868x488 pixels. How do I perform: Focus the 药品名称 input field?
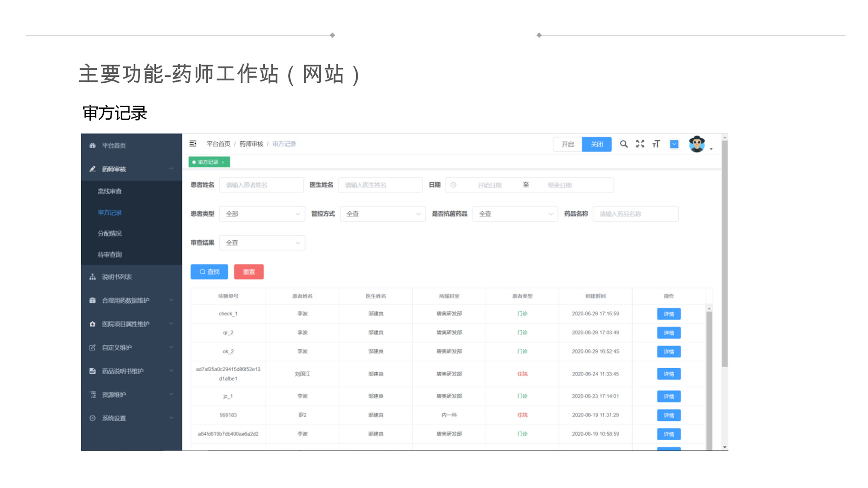(x=636, y=214)
